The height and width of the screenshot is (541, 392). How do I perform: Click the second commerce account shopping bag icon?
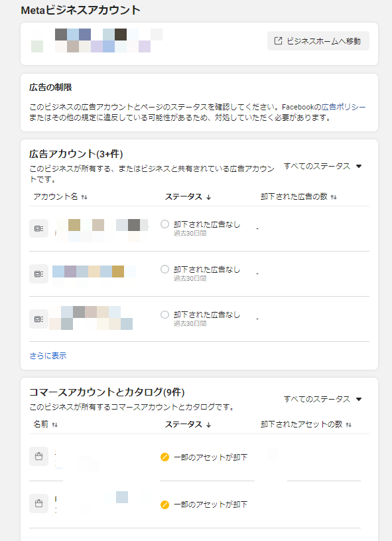pyautogui.click(x=38, y=503)
